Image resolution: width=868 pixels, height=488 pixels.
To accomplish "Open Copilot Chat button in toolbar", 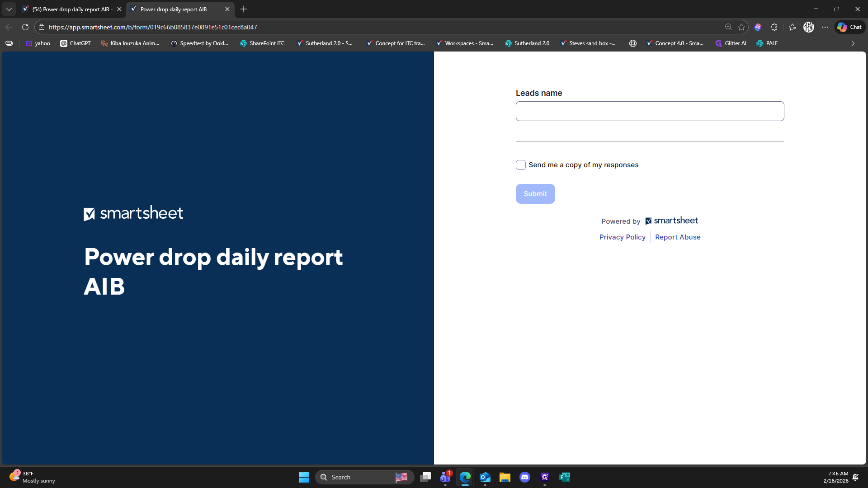I will (x=849, y=27).
